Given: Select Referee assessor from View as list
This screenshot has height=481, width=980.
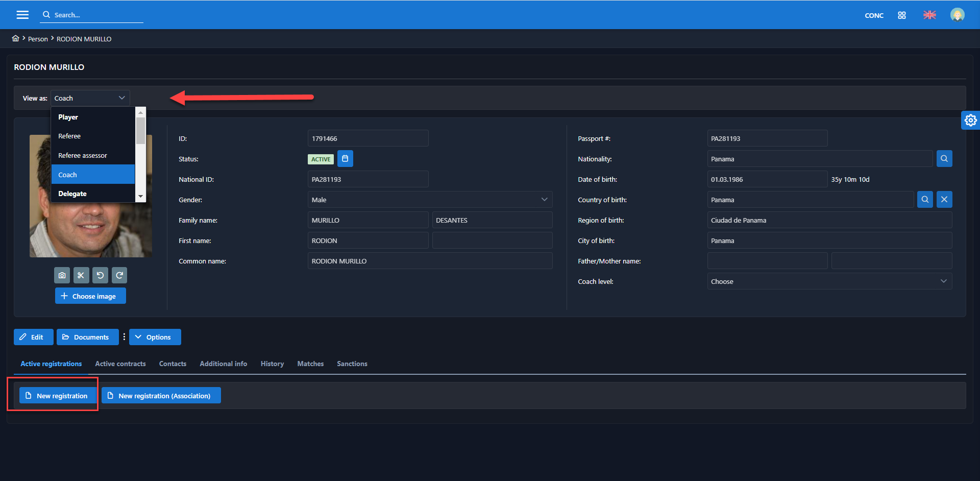Looking at the screenshot, I should pos(83,155).
